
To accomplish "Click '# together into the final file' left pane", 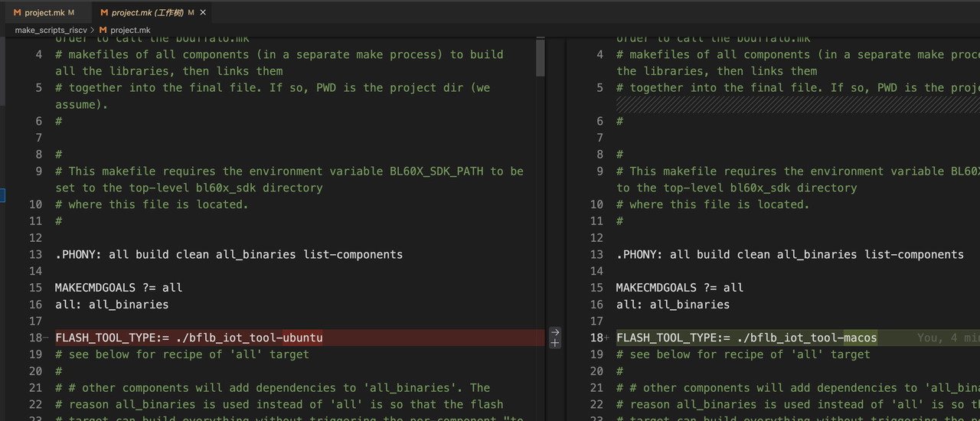I will tap(273, 87).
